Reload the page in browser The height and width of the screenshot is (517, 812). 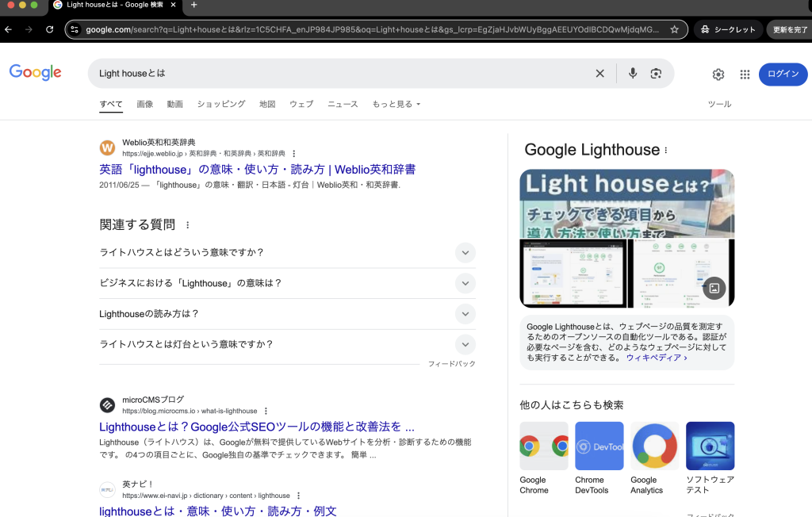click(x=50, y=29)
